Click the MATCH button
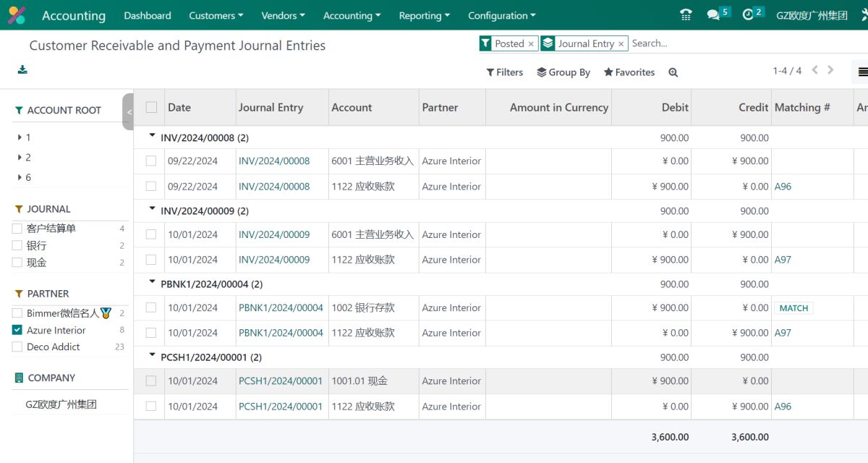The height and width of the screenshot is (463, 868). tap(793, 308)
